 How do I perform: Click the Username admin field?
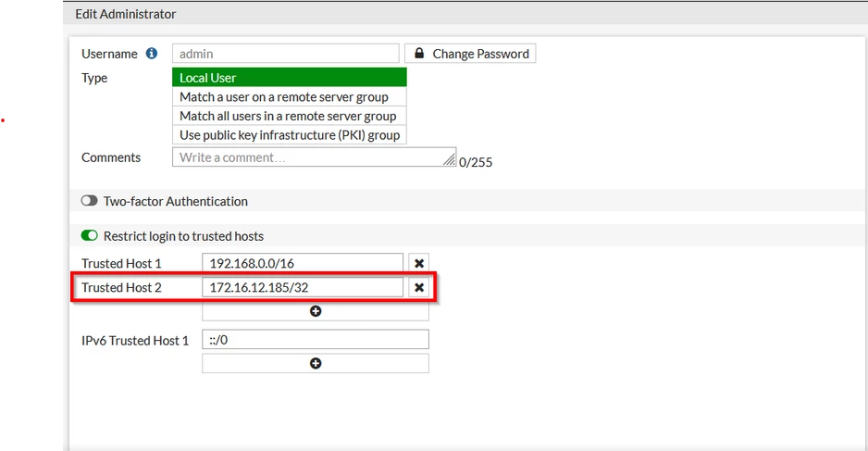[x=286, y=53]
